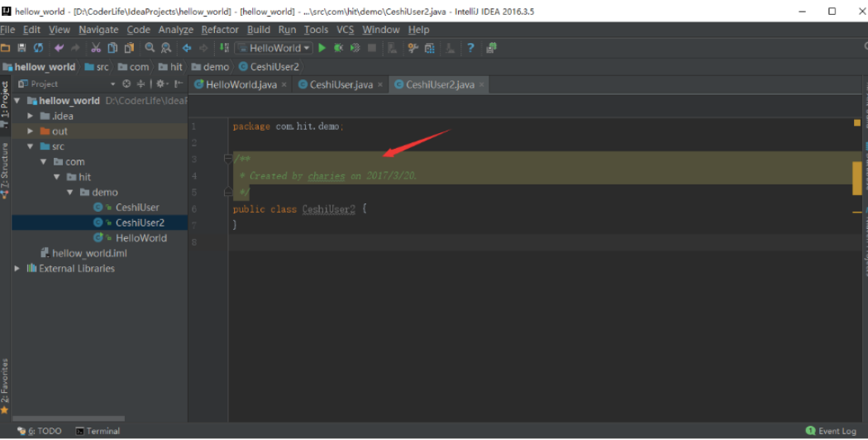
Task: Select HelloWorld class in tree
Action: point(141,238)
